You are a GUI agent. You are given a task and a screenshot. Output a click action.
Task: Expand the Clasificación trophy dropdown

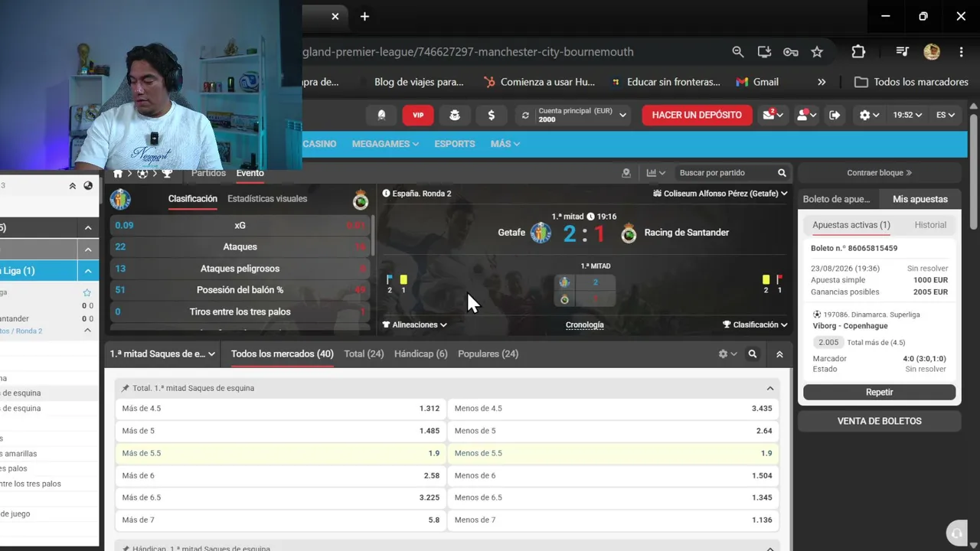(x=755, y=324)
